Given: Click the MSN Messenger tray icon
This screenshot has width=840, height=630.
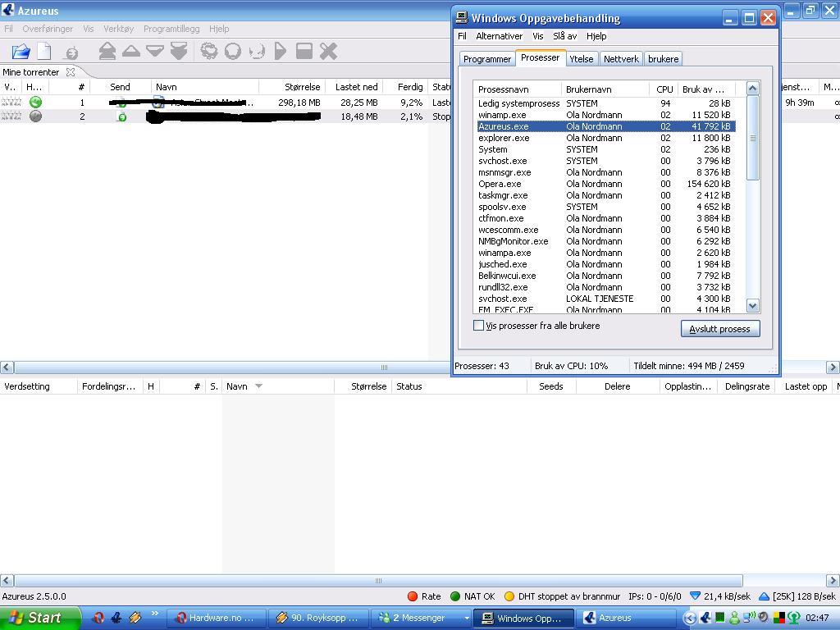Looking at the screenshot, I should [734, 619].
